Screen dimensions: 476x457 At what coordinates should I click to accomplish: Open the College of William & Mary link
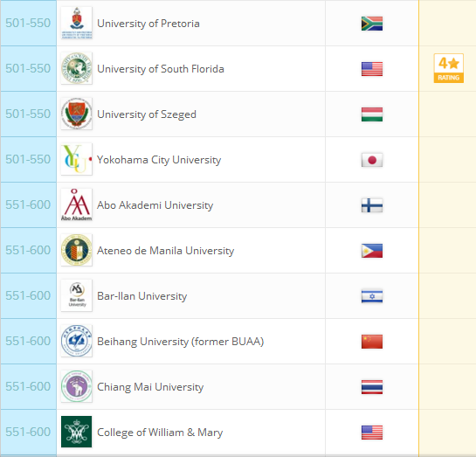pyautogui.click(x=160, y=433)
